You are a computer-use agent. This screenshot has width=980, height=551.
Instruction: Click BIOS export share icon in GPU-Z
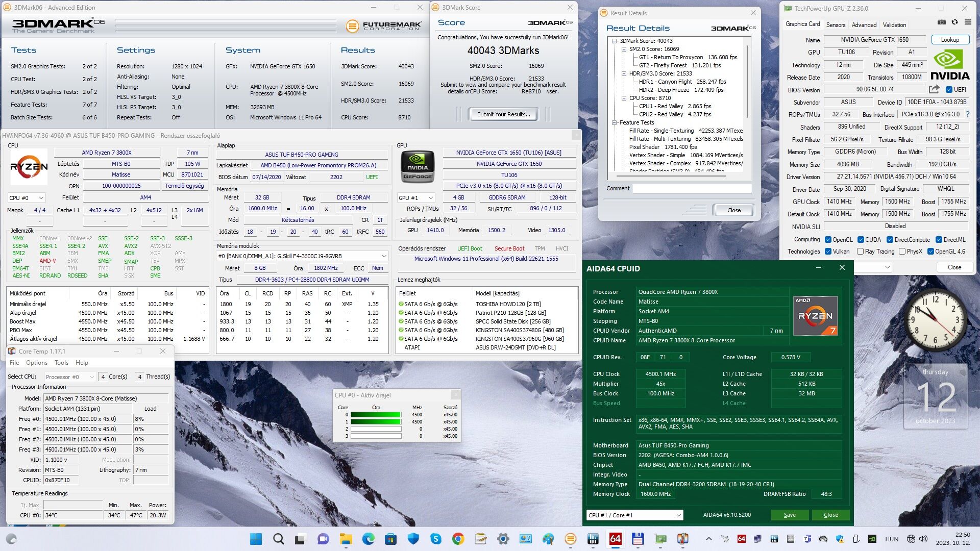(934, 89)
